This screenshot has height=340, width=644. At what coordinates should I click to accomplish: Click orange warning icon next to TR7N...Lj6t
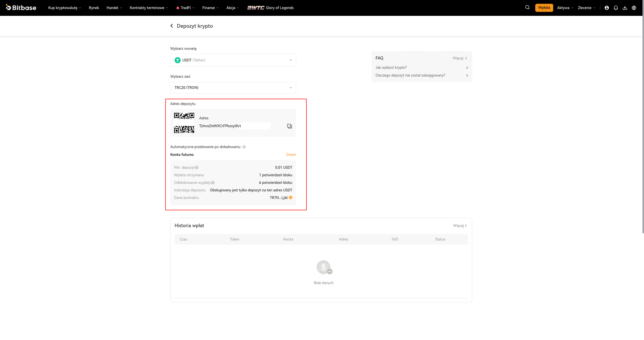pyautogui.click(x=291, y=197)
